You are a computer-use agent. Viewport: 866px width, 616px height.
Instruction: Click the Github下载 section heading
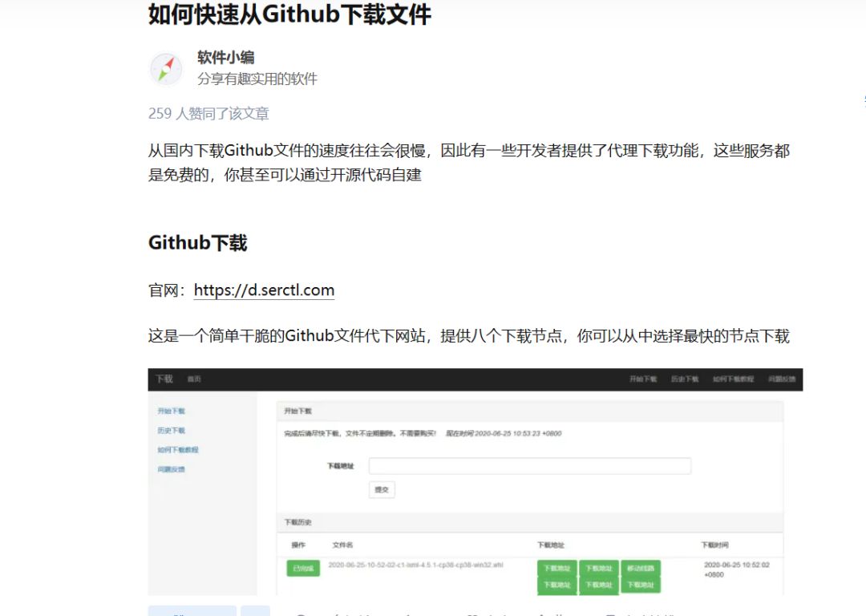[x=198, y=242]
